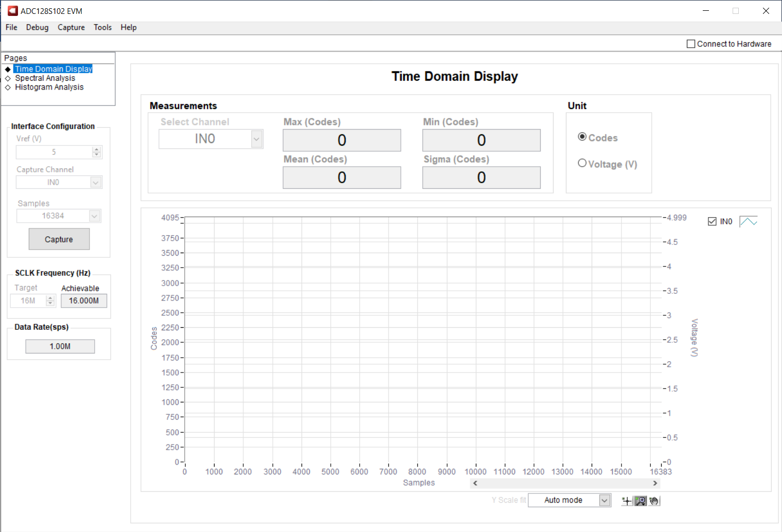The height and width of the screenshot is (532, 782).
Task: Open the Samples count dropdown
Action: pyautogui.click(x=95, y=216)
